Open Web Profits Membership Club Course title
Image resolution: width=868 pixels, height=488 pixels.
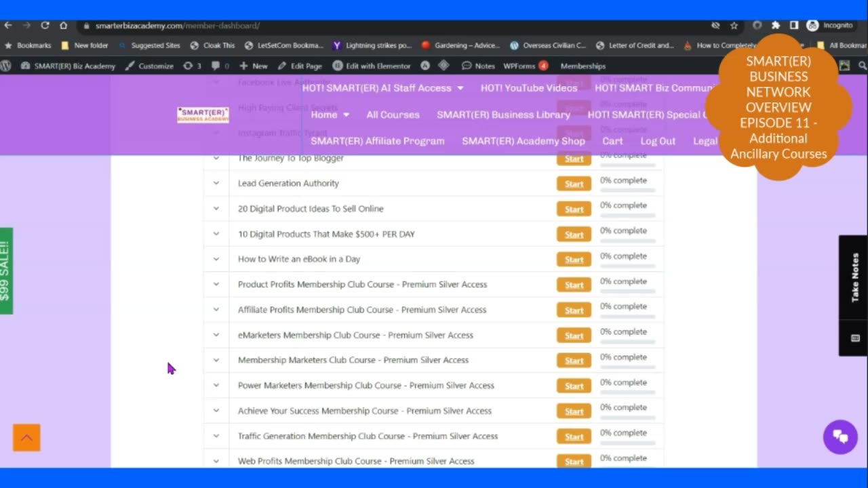tap(356, 461)
